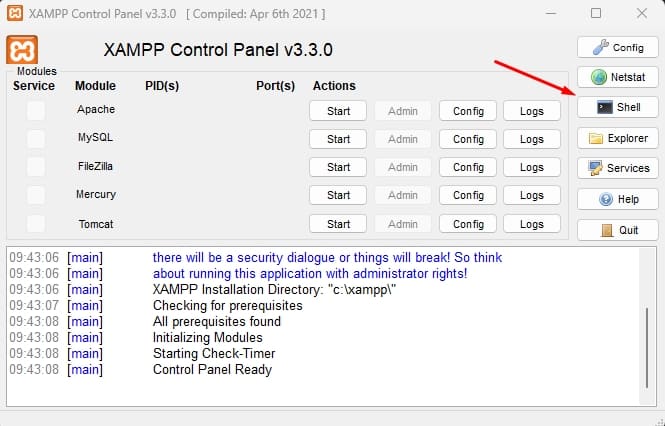Viewport: 665px width, 426px height.
Task: Toggle the Apache service checkbox
Action: (x=35, y=110)
